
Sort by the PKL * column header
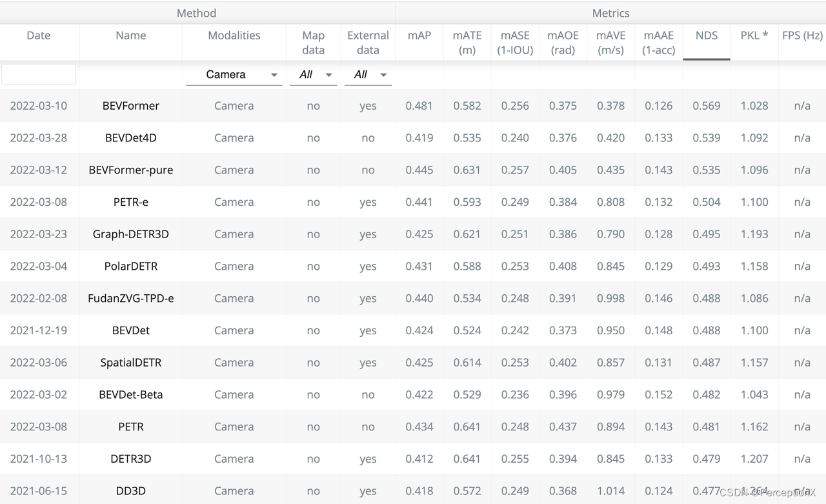click(x=754, y=35)
